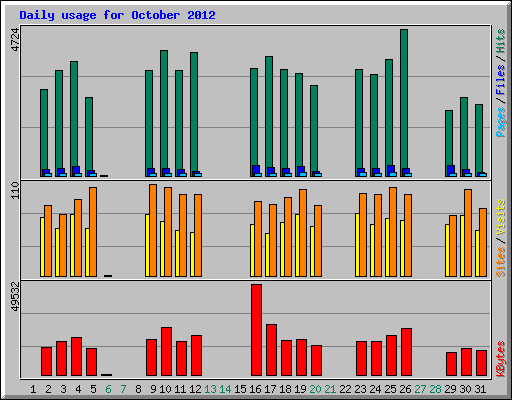The width and height of the screenshot is (512, 400).
Task: Click the red KBytes bar for day 2
Action: tap(46, 362)
